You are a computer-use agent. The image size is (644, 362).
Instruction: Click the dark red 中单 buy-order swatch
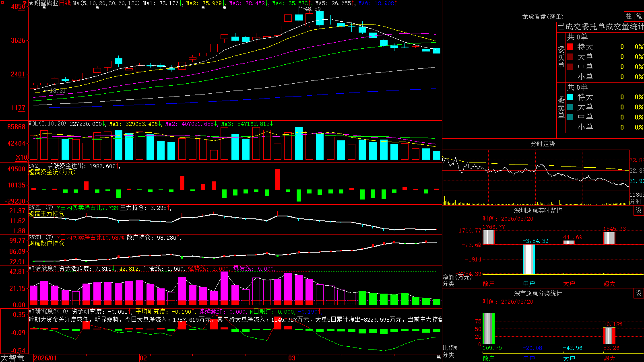point(570,67)
